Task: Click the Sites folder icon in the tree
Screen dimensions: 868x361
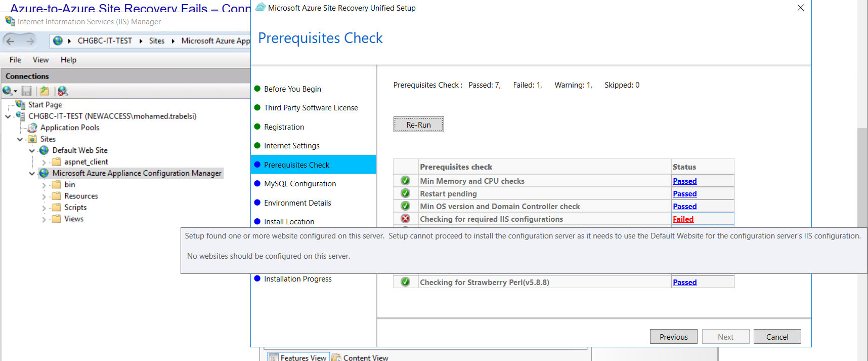Action: click(x=32, y=139)
